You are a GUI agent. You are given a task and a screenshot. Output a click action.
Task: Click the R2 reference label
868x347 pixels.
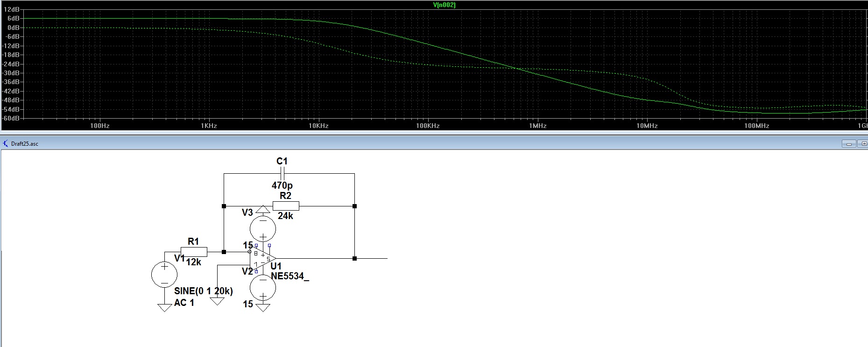click(x=285, y=196)
